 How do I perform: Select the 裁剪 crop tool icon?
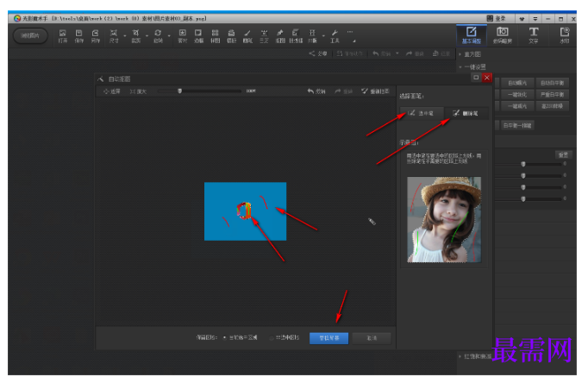point(135,36)
